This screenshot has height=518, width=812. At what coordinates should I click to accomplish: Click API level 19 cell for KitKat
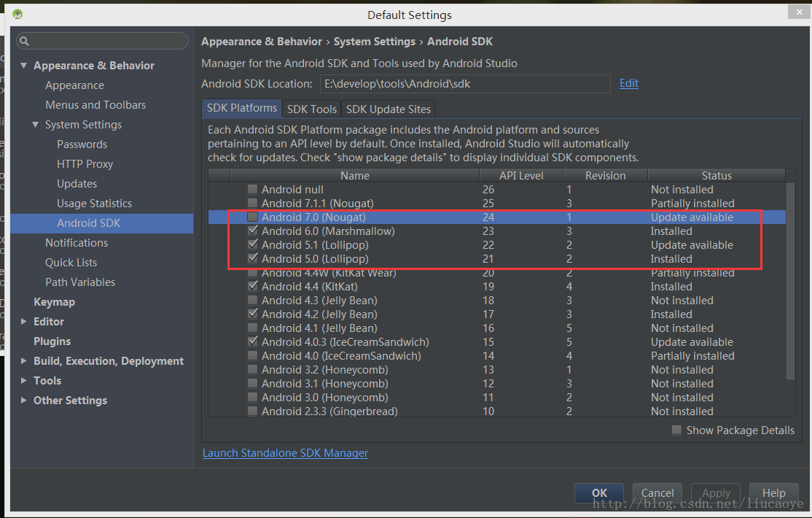pyautogui.click(x=488, y=286)
